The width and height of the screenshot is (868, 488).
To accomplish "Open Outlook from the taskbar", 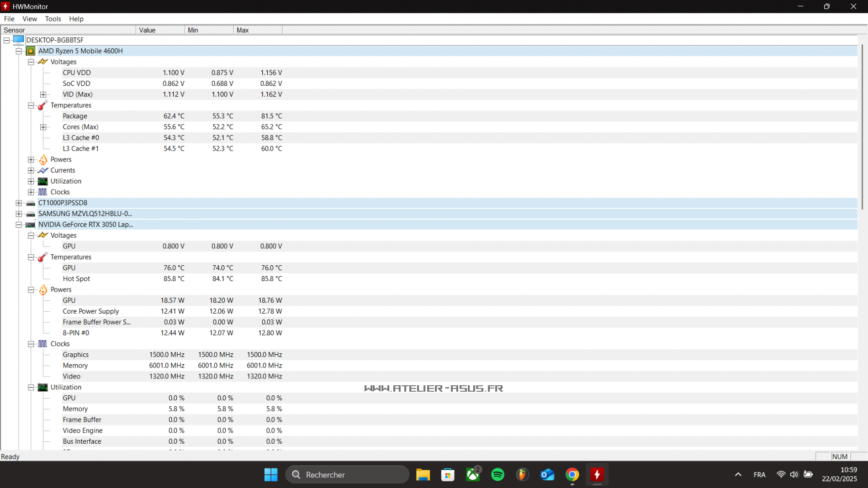I will [x=547, y=475].
